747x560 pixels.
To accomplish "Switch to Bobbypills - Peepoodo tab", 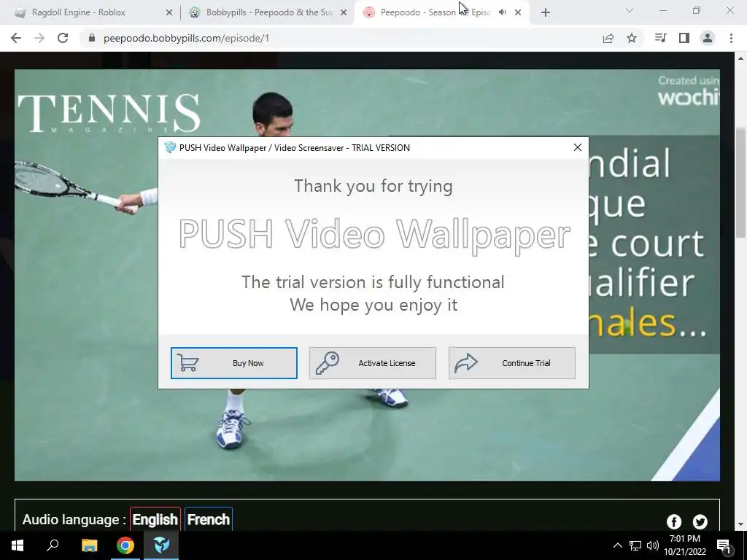I will tap(267, 12).
